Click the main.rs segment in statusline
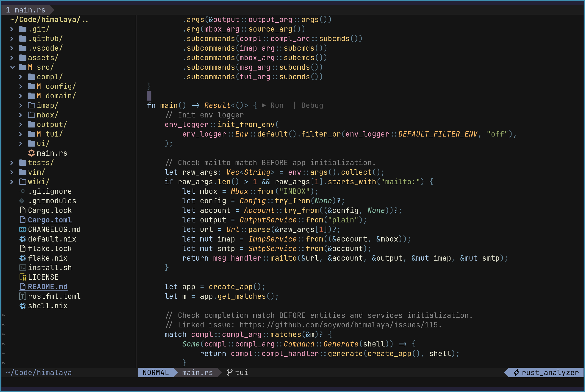 (197, 372)
